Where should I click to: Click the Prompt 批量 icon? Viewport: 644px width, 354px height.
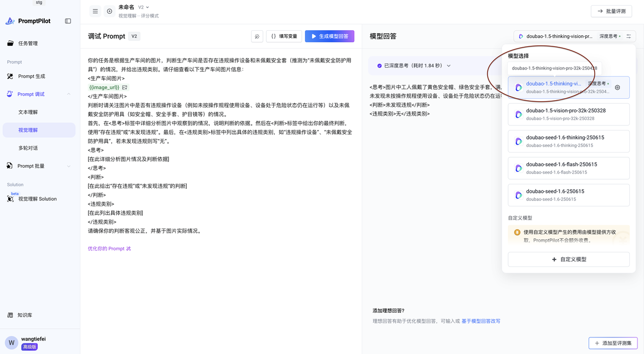pos(10,166)
